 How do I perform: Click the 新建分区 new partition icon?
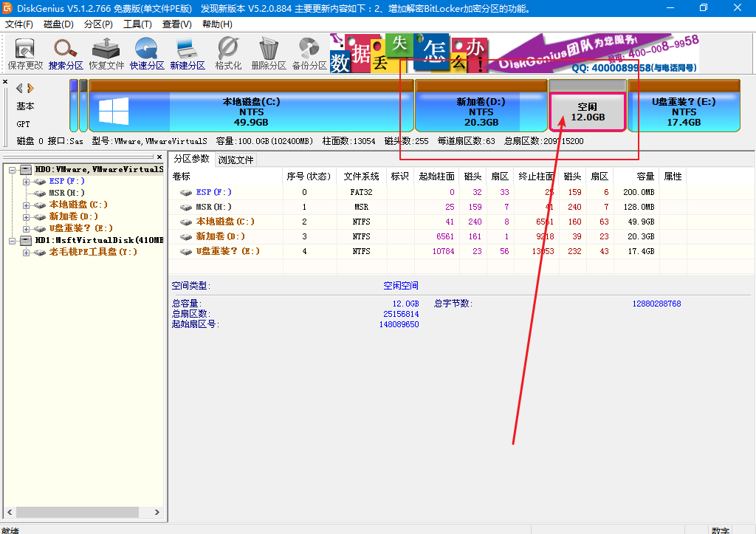click(187, 53)
